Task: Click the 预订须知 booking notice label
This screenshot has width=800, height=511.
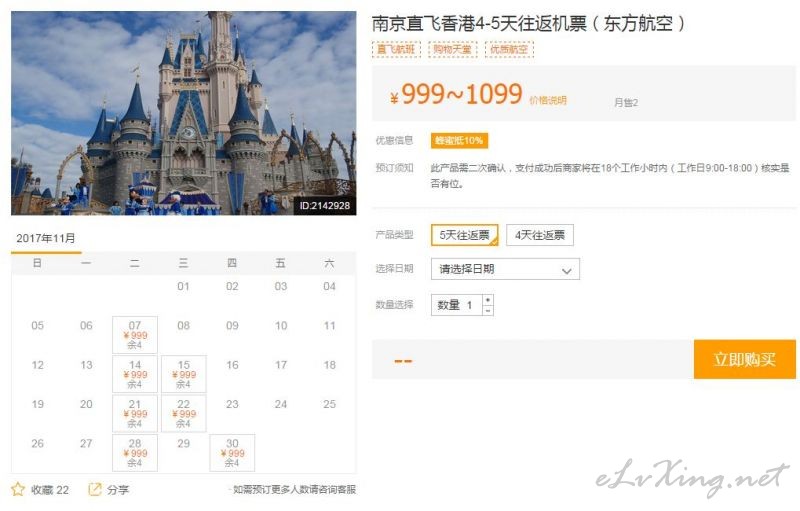Action: (394, 168)
